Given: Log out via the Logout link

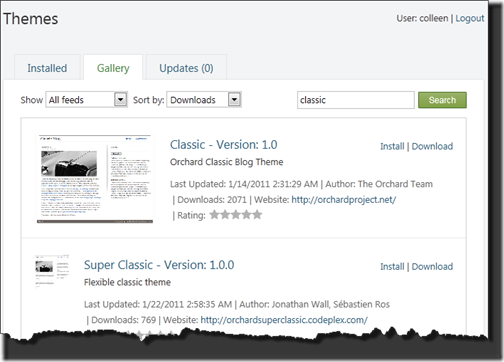Looking at the screenshot, I should point(470,18).
